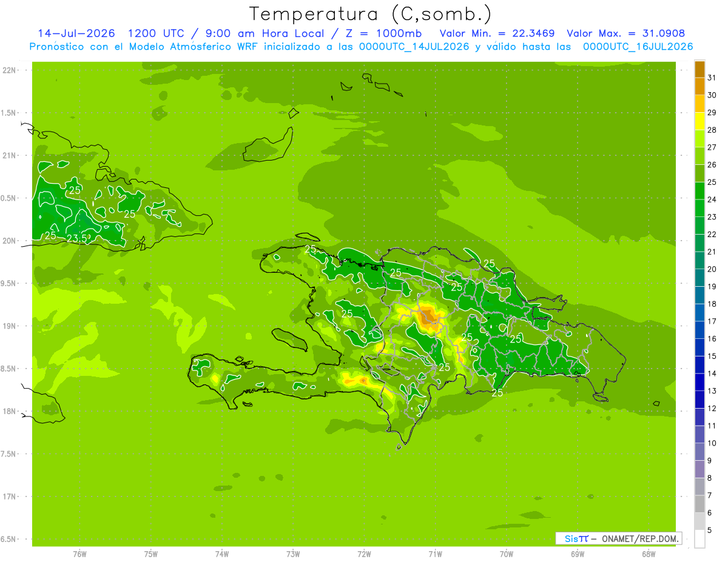Click the '18N' latitude axis label

(10, 411)
